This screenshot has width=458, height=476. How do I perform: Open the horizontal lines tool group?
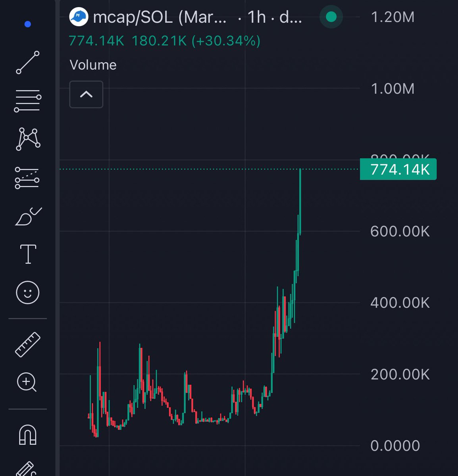point(28,101)
